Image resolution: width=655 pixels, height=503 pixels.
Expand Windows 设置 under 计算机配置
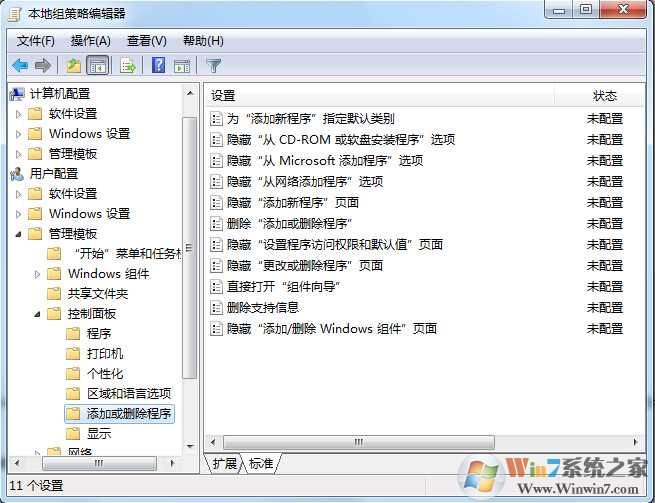point(18,134)
